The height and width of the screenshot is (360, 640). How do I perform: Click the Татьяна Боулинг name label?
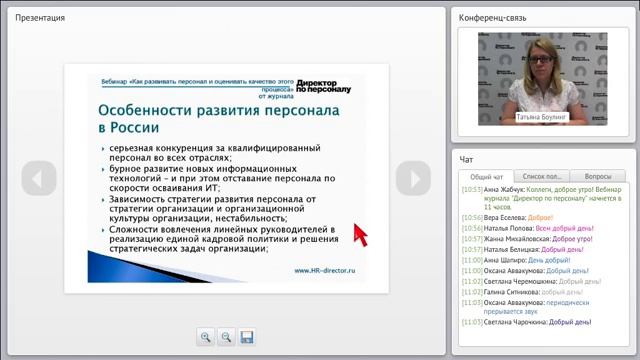541,117
